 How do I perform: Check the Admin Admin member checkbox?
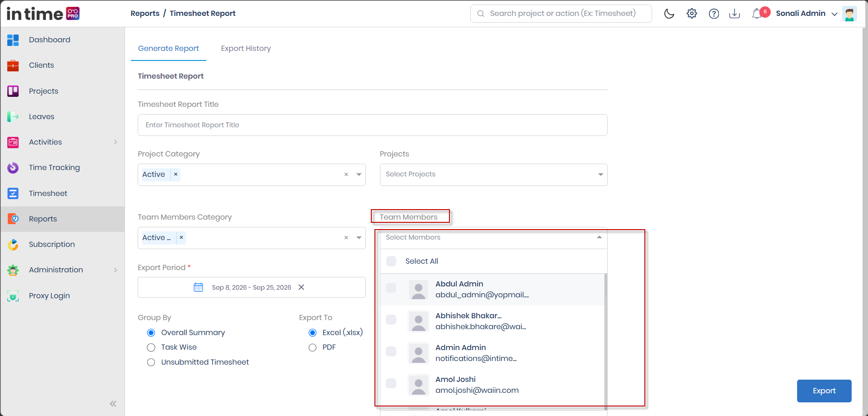(x=391, y=351)
